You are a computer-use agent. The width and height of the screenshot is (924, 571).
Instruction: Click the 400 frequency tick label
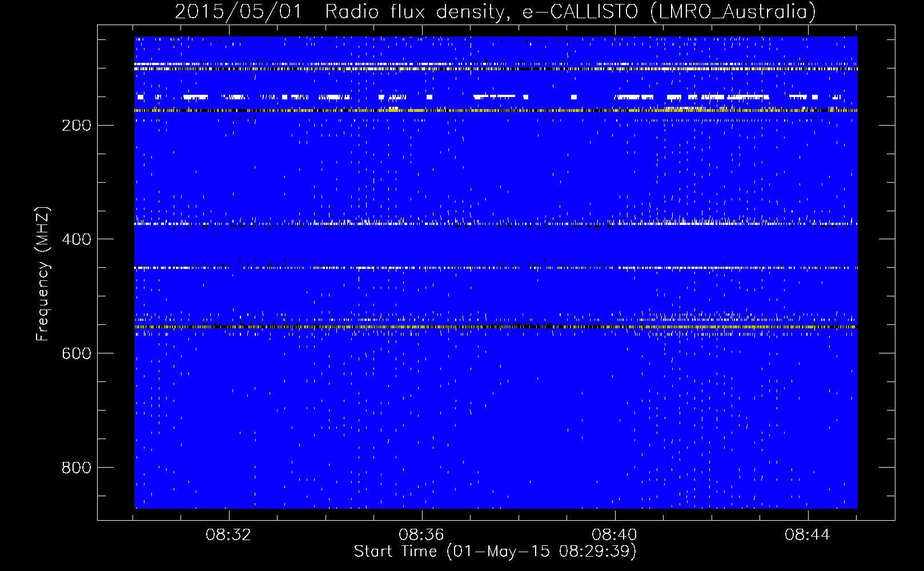[x=76, y=239]
